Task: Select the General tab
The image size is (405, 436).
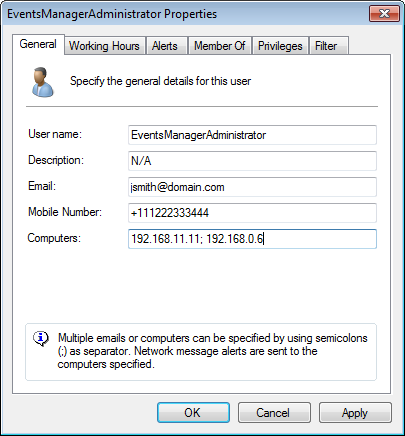Action: (38, 44)
